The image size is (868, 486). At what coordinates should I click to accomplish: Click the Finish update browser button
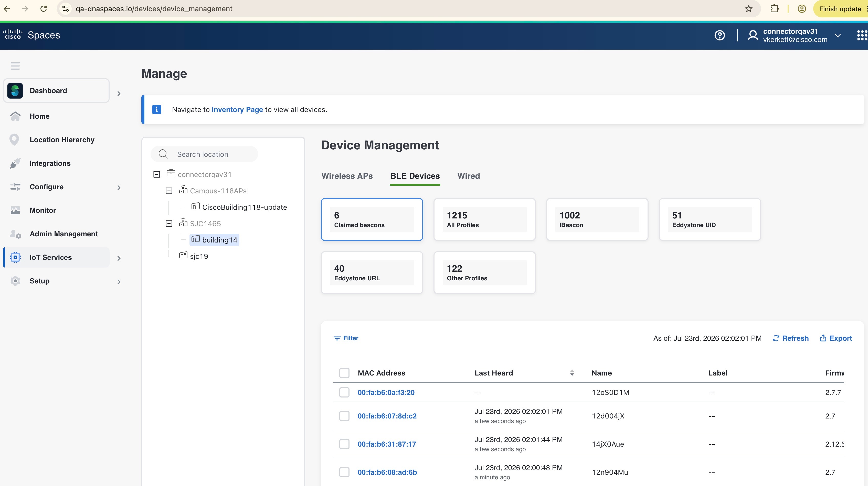[x=840, y=9]
